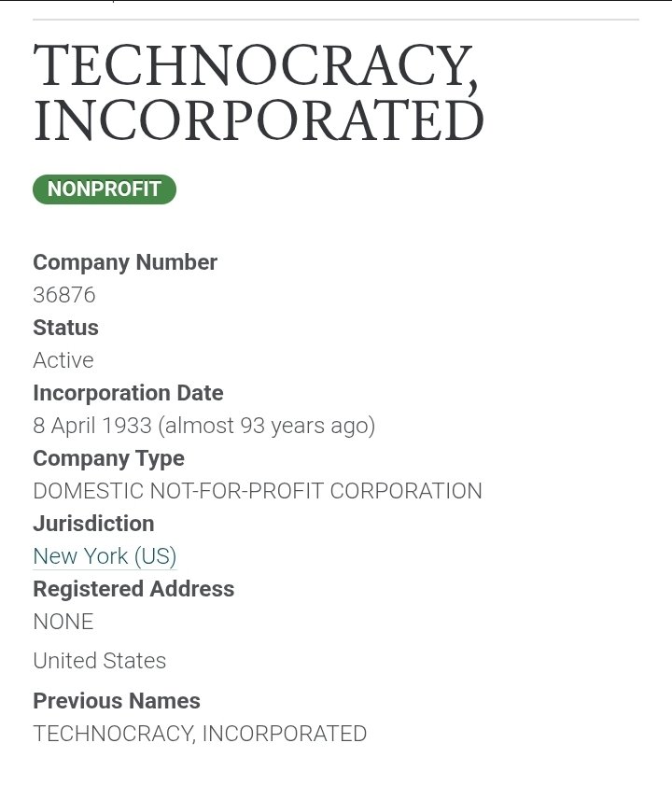Click the Incorporation Date label
Image resolution: width=672 pixels, height=785 pixels.
(128, 393)
